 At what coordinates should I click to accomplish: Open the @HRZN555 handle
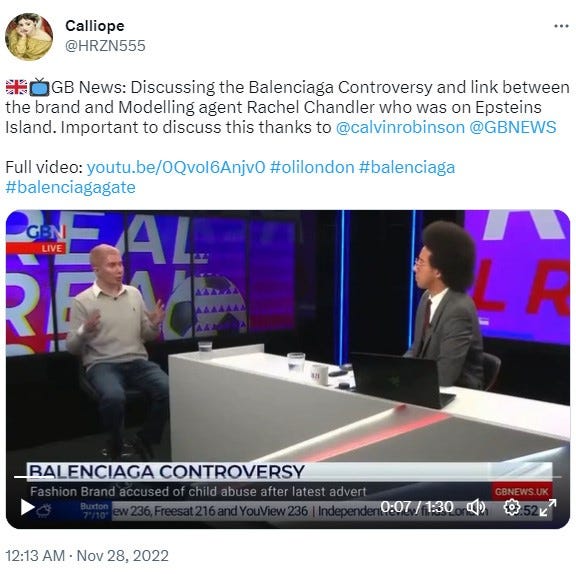105,46
